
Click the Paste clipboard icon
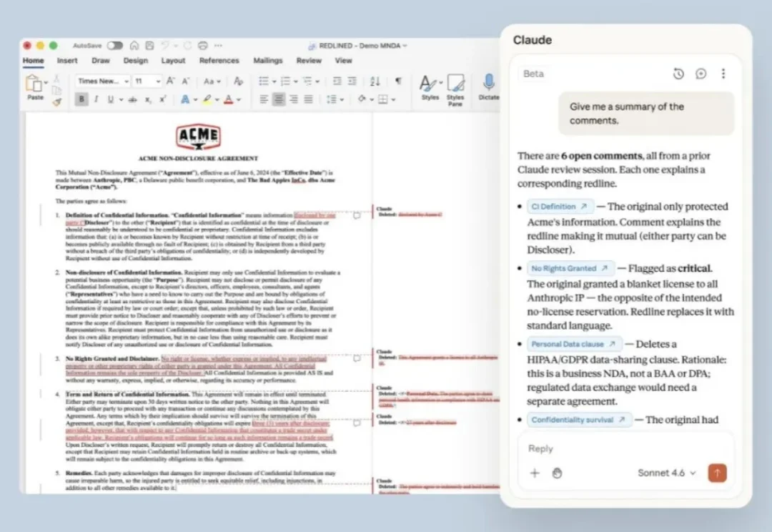(35, 84)
